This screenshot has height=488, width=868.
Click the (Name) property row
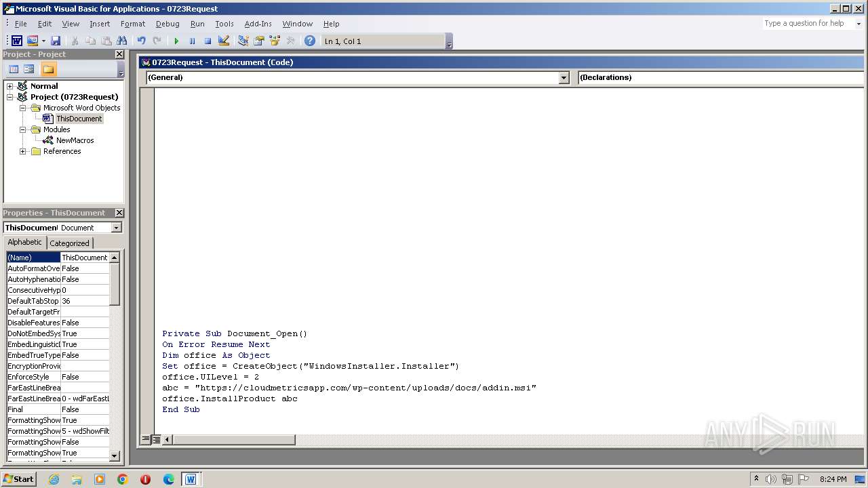coord(58,258)
